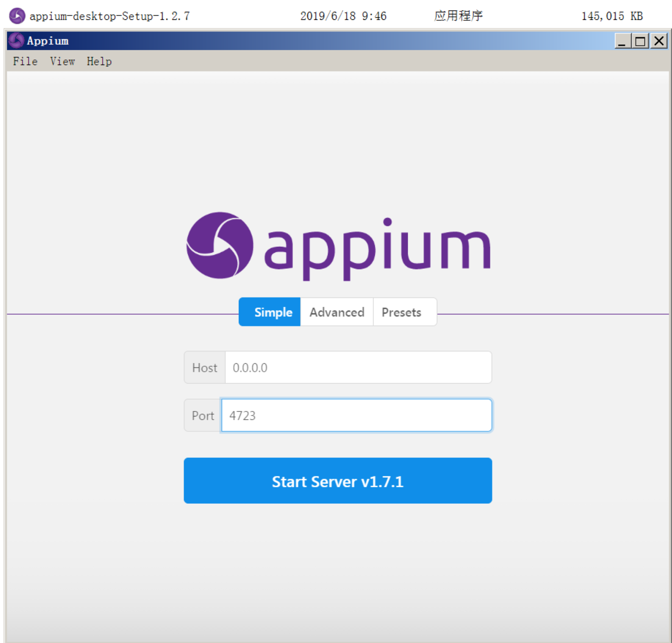672x643 pixels.
Task: Click the purple Appium swirl logo
Action: (x=220, y=245)
